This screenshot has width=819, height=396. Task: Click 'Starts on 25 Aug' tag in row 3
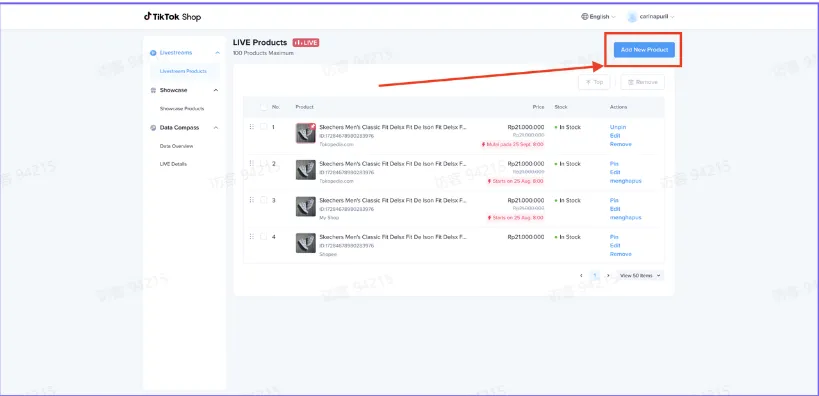[516, 218]
